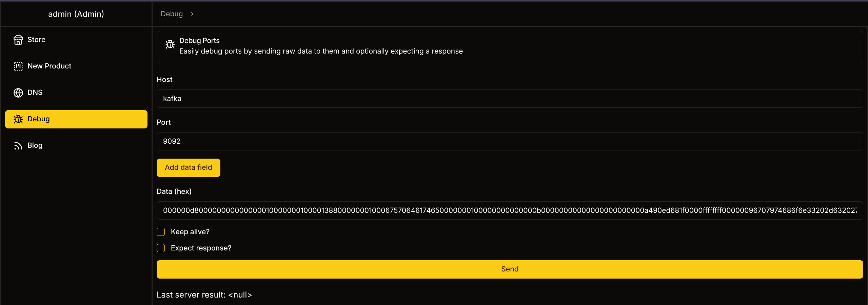Click the admin (Admin) user header
This screenshot has width=868, height=305.
(x=76, y=14)
